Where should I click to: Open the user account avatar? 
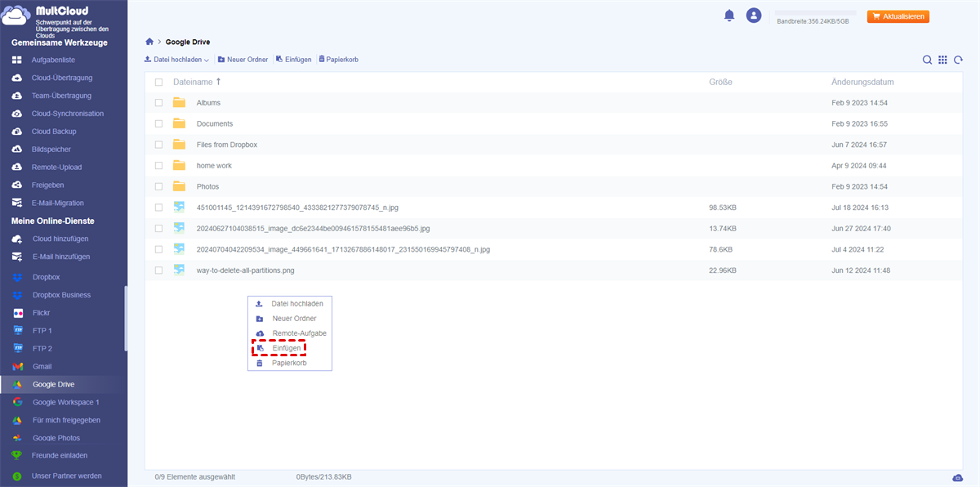pos(754,16)
